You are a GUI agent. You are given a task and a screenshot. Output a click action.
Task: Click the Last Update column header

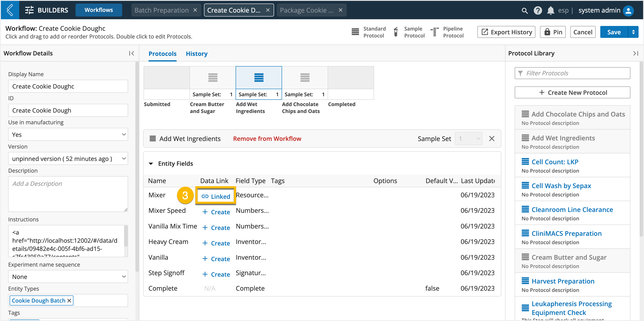477,181
